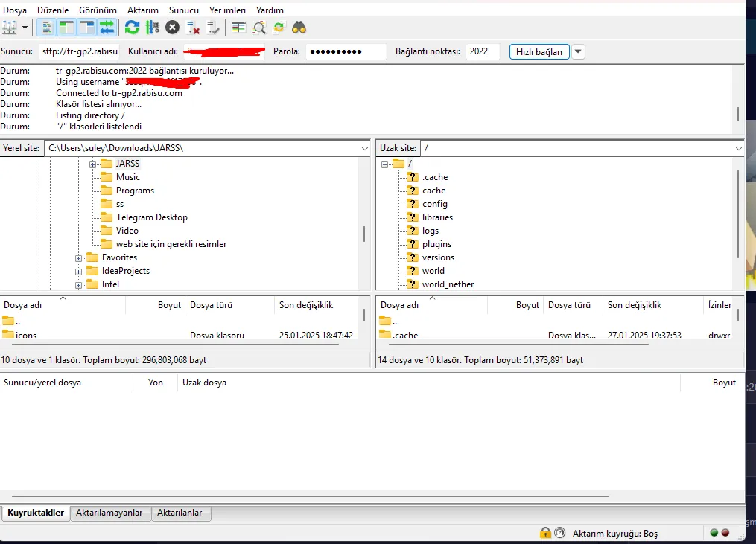The width and height of the screenshot is (756, 544).
Task: Open the Hızlı bağlan history dropdown
Action: click(x=577, y=51)
